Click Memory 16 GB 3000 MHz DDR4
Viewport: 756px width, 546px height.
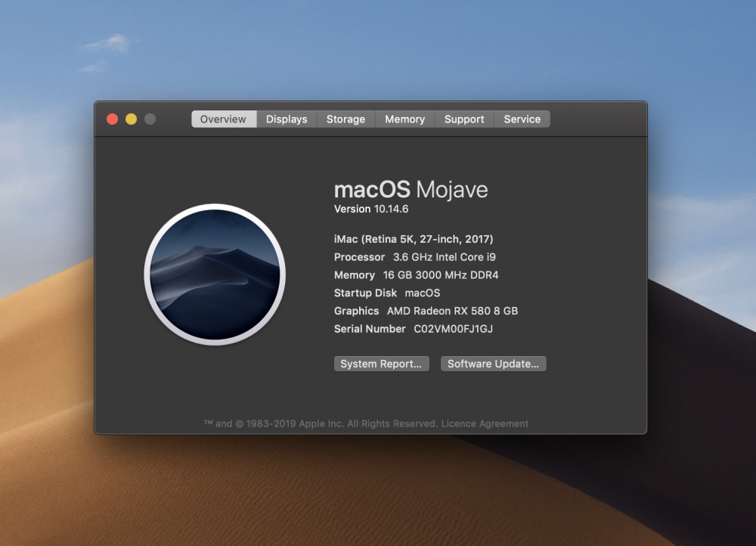[x=416, y=275]
